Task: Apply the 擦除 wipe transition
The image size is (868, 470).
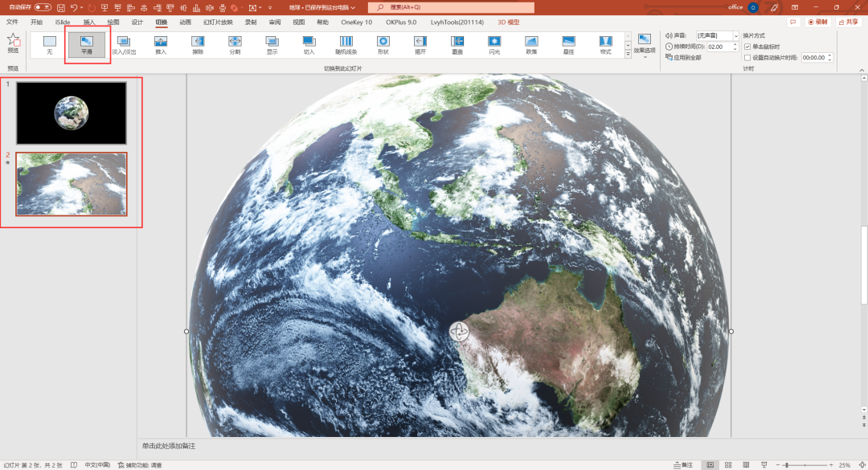Action: click(198, 45)
